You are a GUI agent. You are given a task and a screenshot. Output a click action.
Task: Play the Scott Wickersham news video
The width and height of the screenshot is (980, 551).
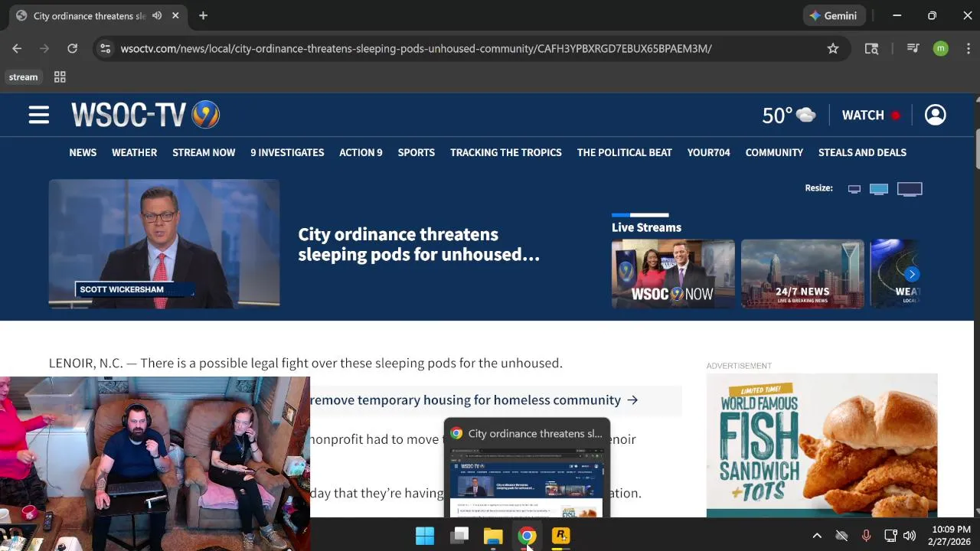tap(164, 243)
